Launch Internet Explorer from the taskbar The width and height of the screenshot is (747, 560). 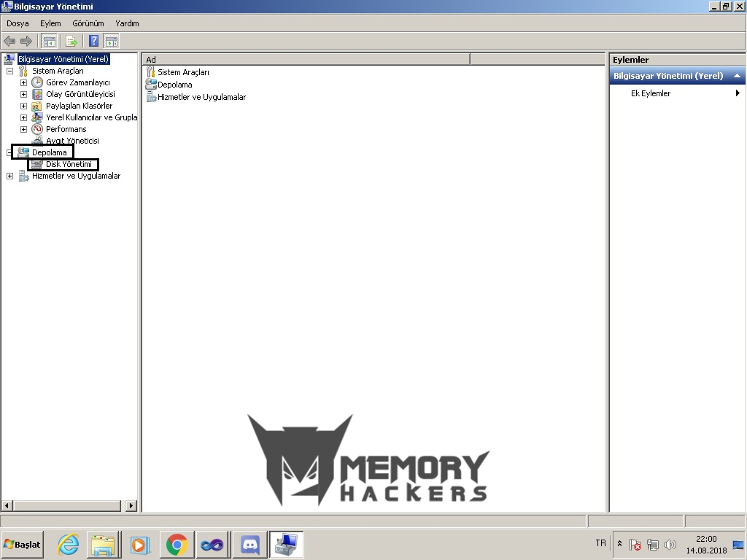click(x=68, y=544)
